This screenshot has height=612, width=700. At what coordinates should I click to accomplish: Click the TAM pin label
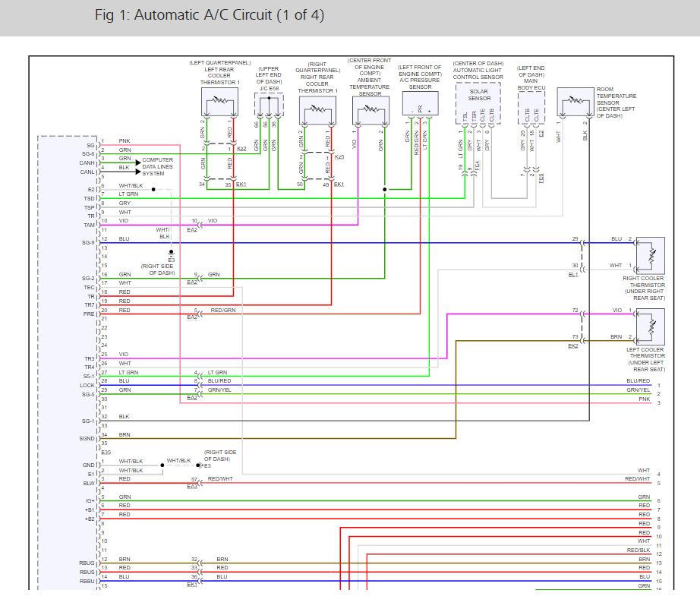(x=89, y=225)
